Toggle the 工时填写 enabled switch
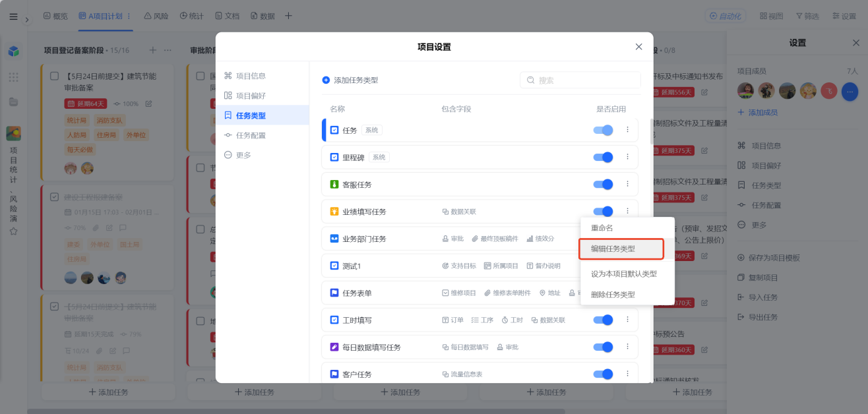 click(604, 320)
